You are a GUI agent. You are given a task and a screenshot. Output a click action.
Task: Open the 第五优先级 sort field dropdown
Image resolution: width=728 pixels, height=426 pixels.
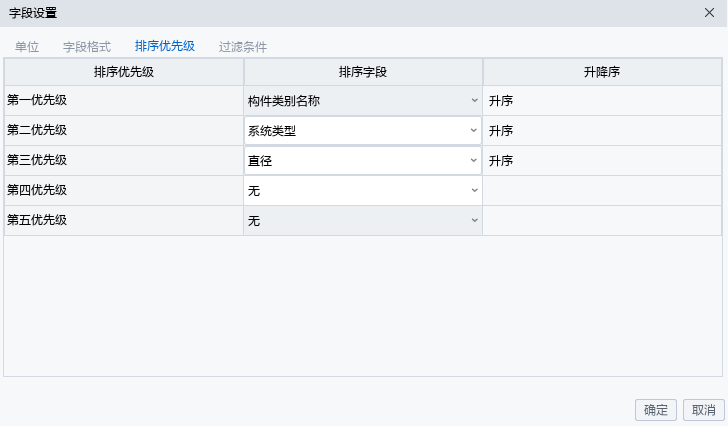[x=363, y=220]
